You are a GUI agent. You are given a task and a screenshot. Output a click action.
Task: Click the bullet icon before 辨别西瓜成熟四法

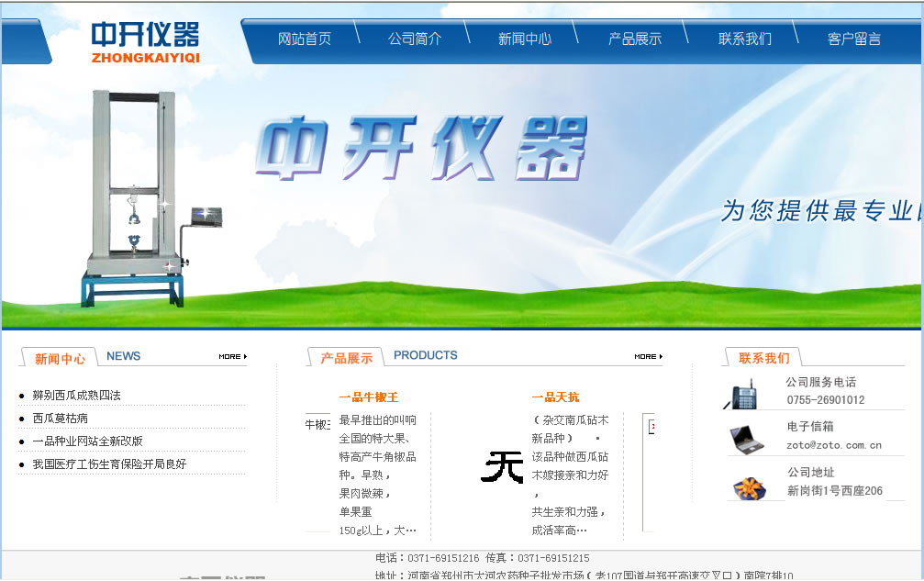[x=20, y=397]
